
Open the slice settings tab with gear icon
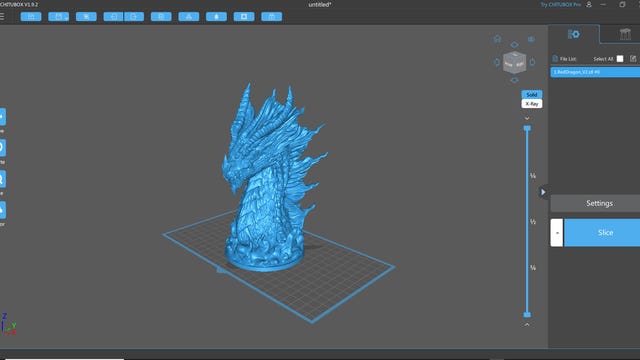573,34
